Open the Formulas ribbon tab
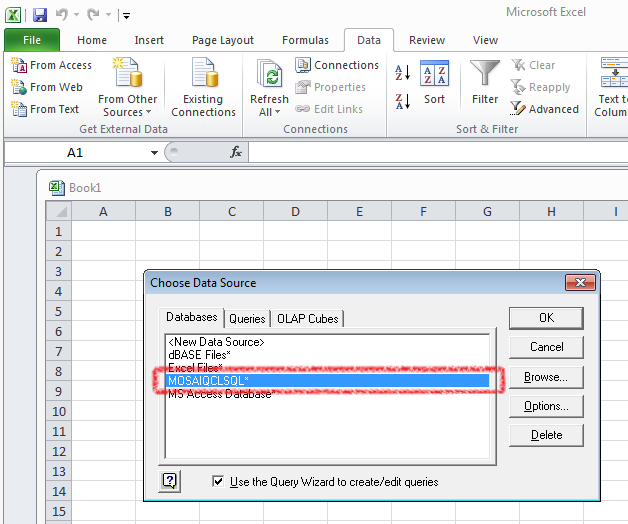Screen dimensions: 628x524 pyautogui.click(x=305, y=40)
